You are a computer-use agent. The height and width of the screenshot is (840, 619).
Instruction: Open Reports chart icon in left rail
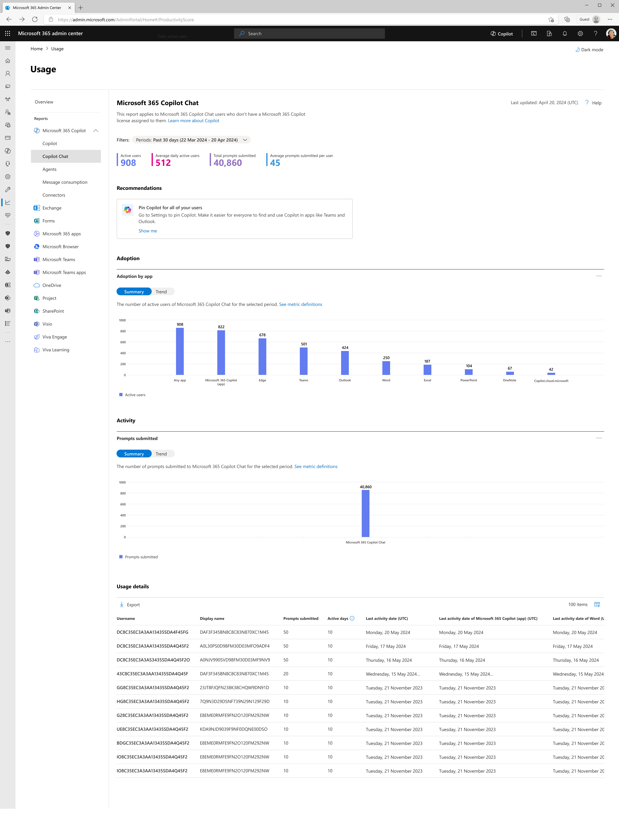click(7, 202)
